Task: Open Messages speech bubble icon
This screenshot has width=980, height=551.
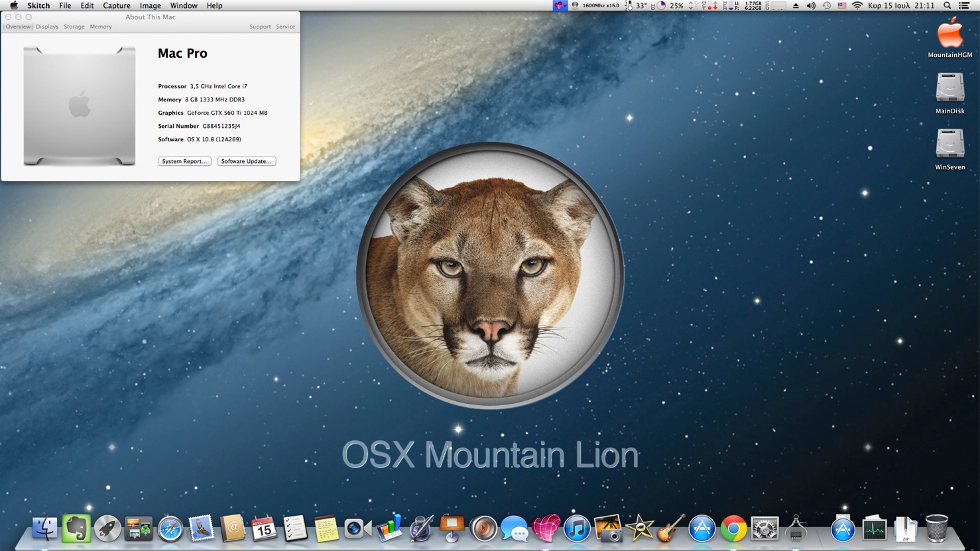Action: (x=515, y=529)
